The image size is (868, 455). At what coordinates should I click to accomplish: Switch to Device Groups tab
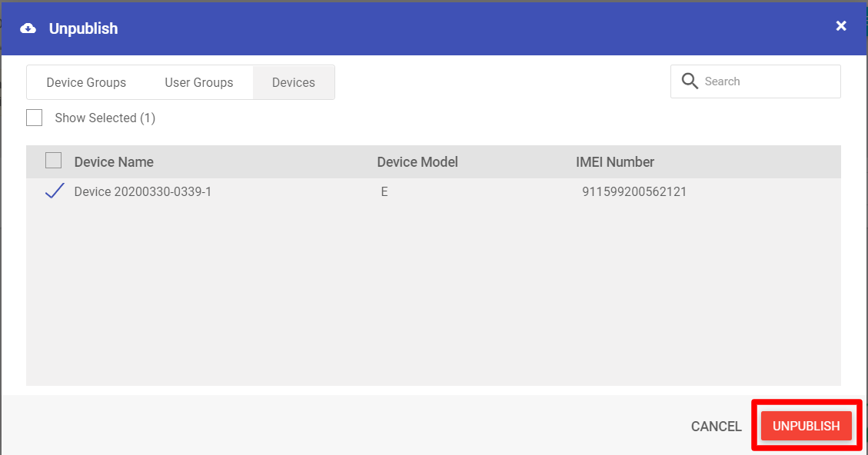click(86, 82)
